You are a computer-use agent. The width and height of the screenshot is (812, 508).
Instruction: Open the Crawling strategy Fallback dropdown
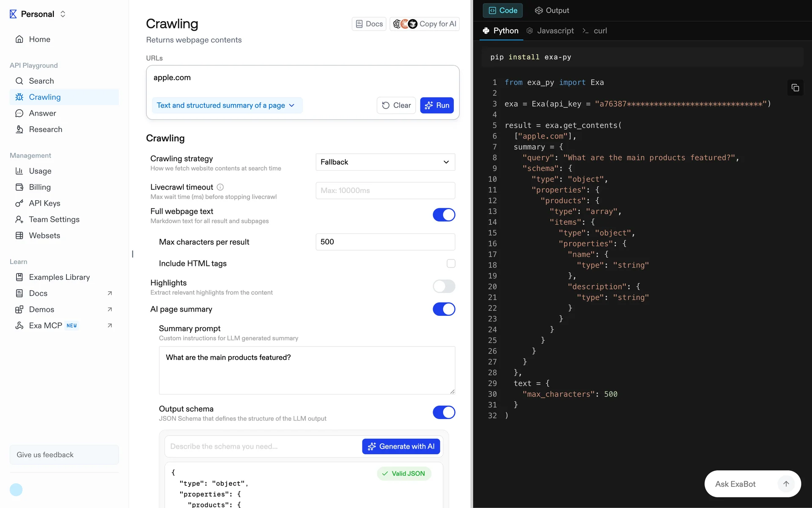point(385,162)
